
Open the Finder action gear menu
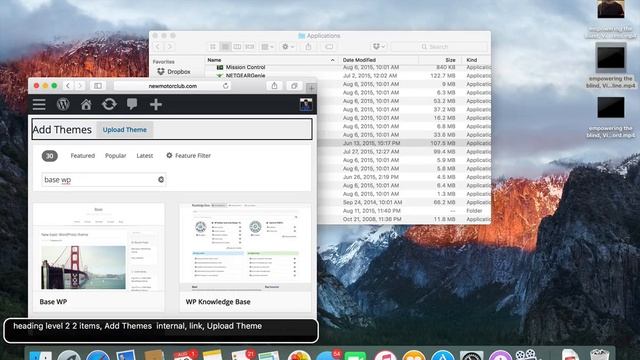pyautogui.click(x=288, y=47)
